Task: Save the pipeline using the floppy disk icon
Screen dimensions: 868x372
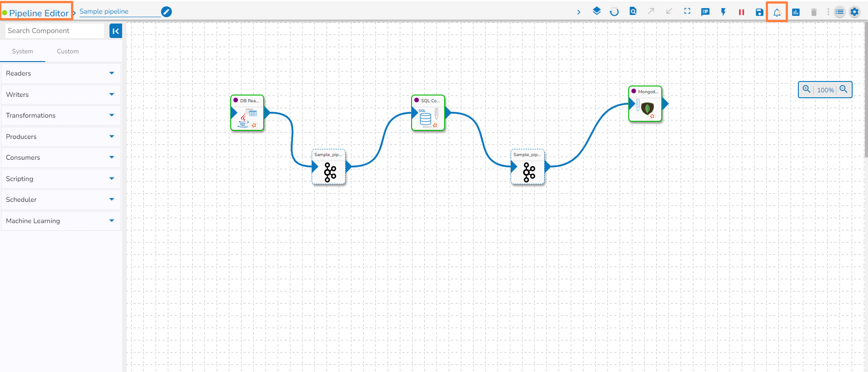Action: [x=759, y=12]
